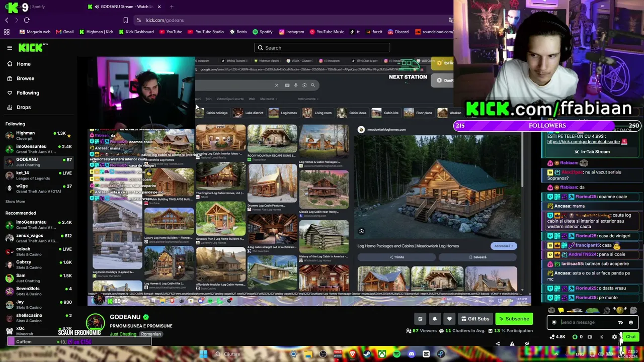Viewport: 644px width, 362px height.
Task: Open the browser apps grid icon
Action: pyautogui.click(x=7, y=32)
